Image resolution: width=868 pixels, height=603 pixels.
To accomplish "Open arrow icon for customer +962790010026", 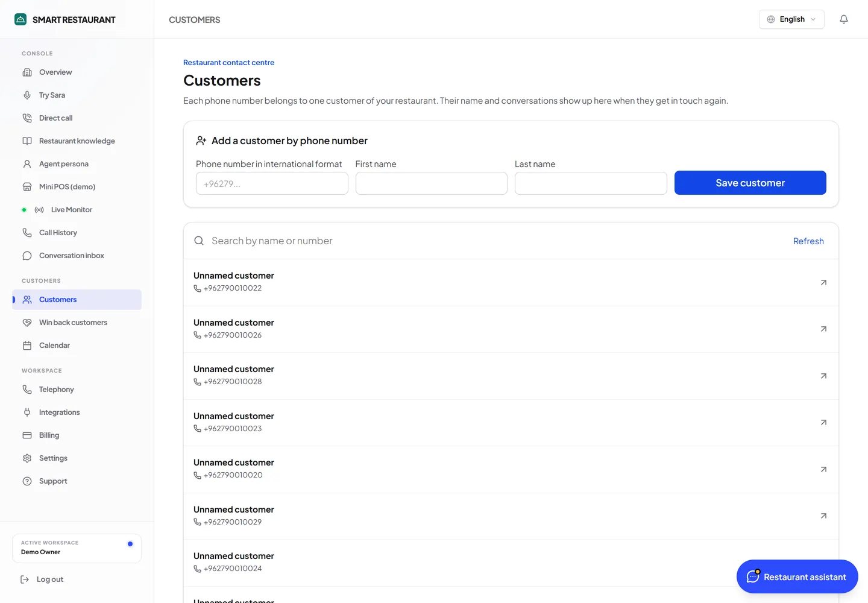I will [823, 329].
